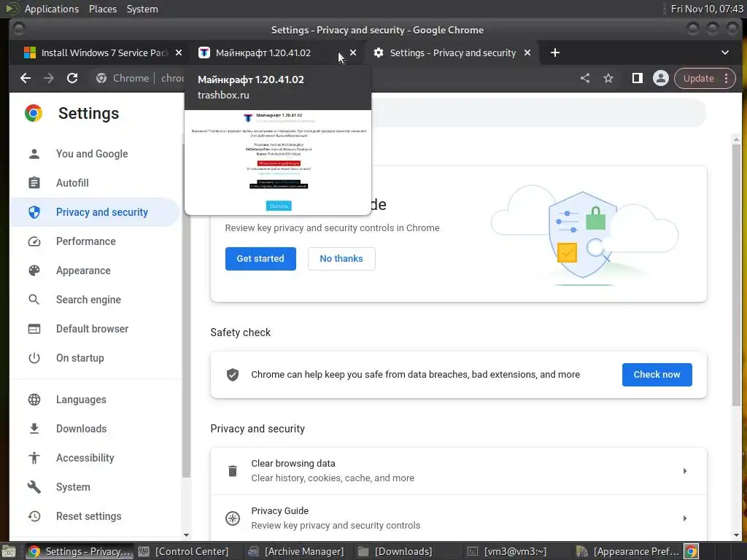
Task: Expand Clear browsing data arrow
Action: 684,471
